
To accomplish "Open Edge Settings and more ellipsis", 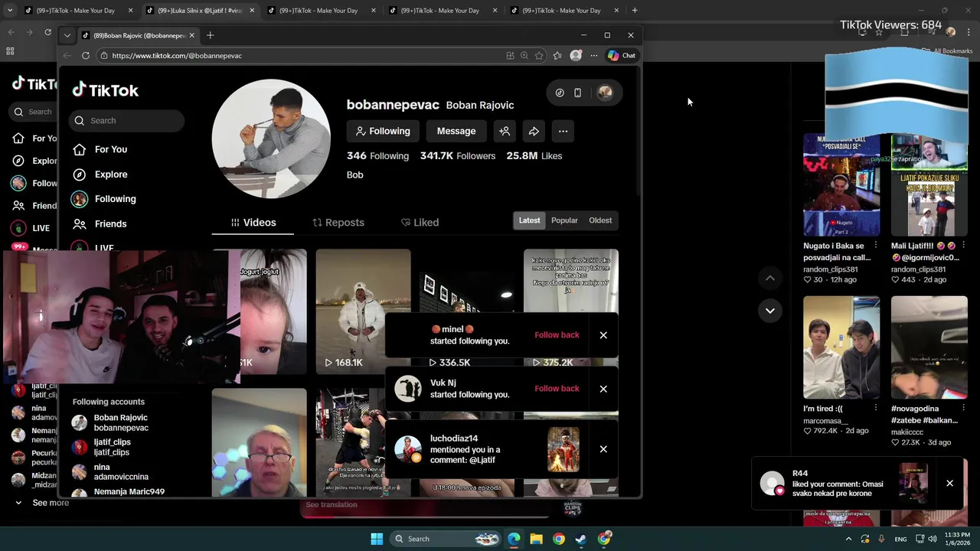I will coord(593,56).
